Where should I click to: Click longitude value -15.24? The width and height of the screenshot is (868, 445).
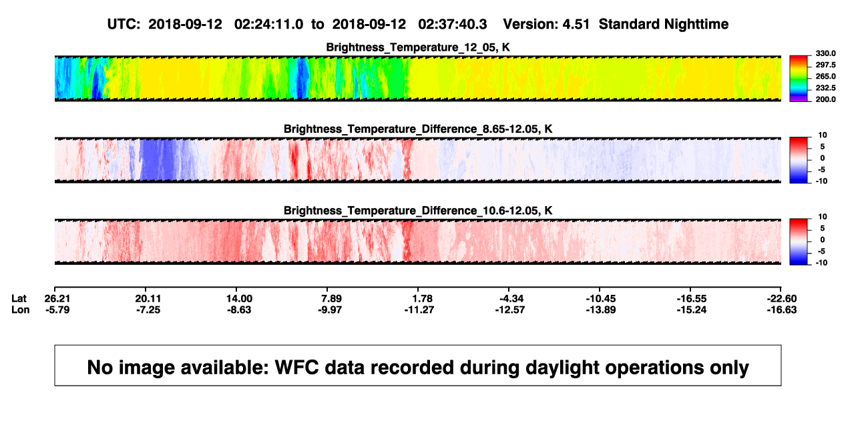tap(690, 310)
